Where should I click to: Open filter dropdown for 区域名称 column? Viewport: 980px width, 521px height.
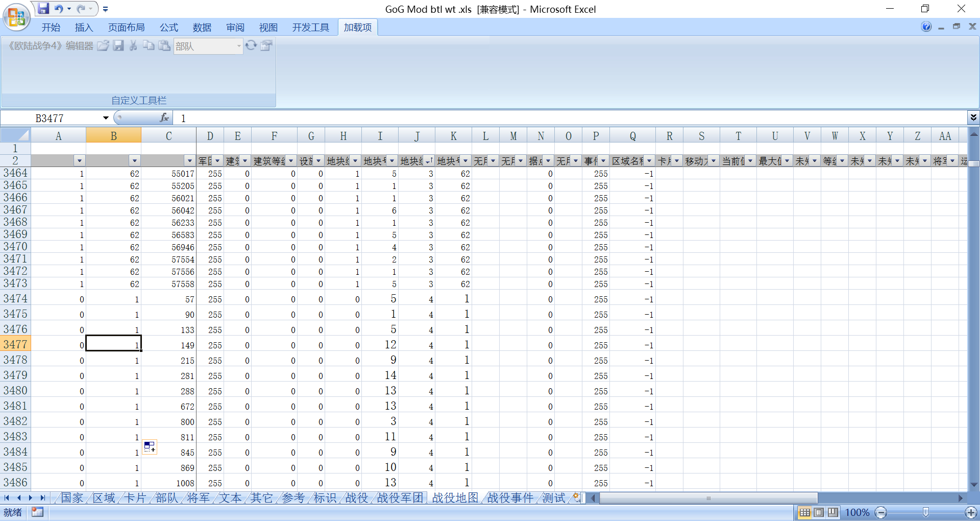649,161
